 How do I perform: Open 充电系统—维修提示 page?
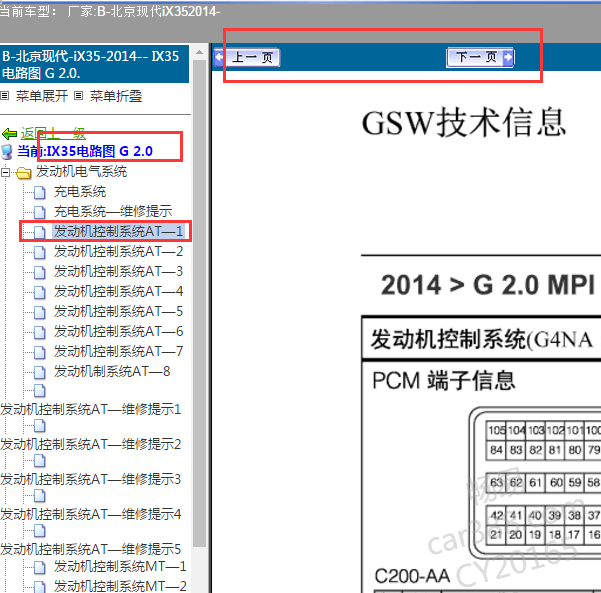tap(113, 211)
